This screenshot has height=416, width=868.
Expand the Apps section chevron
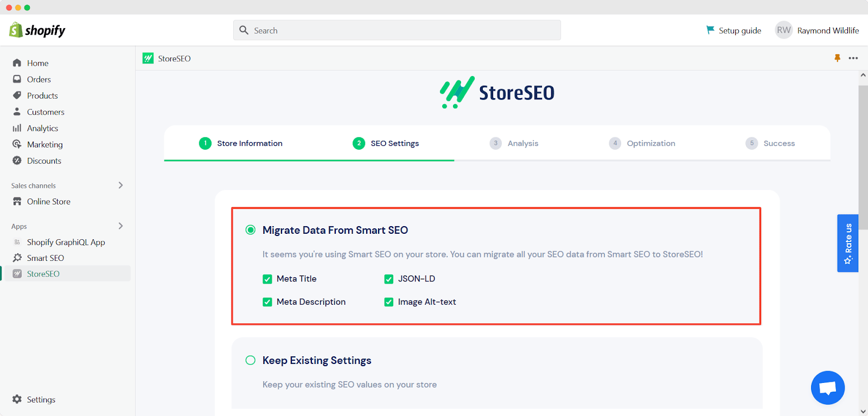[x=120, y=226]
